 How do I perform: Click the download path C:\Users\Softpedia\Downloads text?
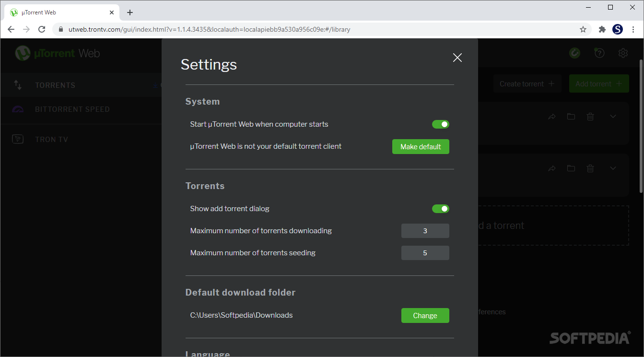[241, 315]
